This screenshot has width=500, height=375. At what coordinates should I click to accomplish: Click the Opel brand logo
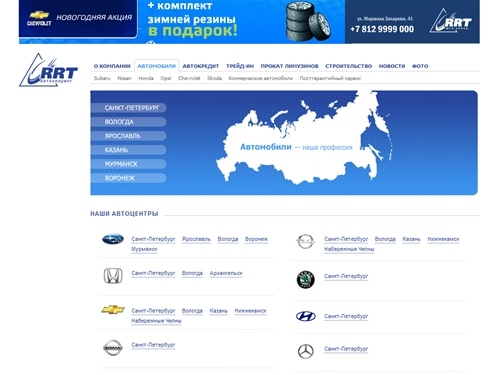(x=305, y=241)
